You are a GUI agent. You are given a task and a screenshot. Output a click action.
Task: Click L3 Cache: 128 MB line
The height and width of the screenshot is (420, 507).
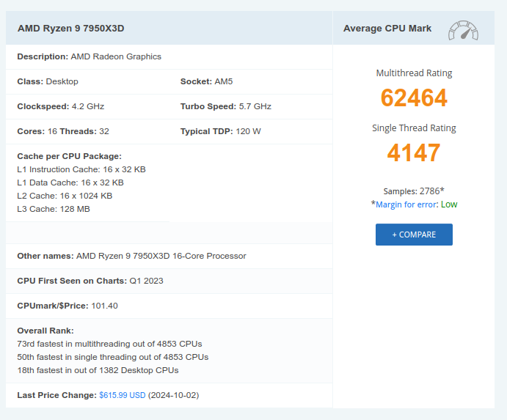pos(54,209)
